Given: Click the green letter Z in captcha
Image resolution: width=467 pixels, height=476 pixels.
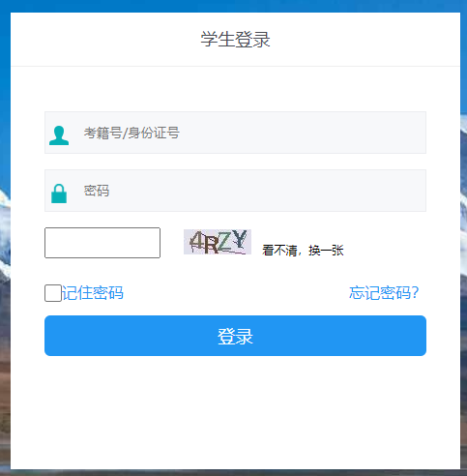Looking at the screenshot, I should coord(225,241).
